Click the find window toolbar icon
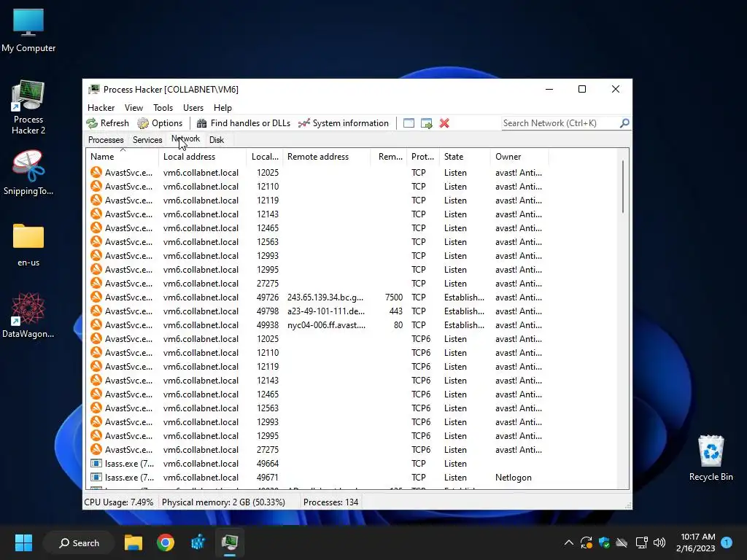This screenshot has height=560, width=747. coord(409,123)
